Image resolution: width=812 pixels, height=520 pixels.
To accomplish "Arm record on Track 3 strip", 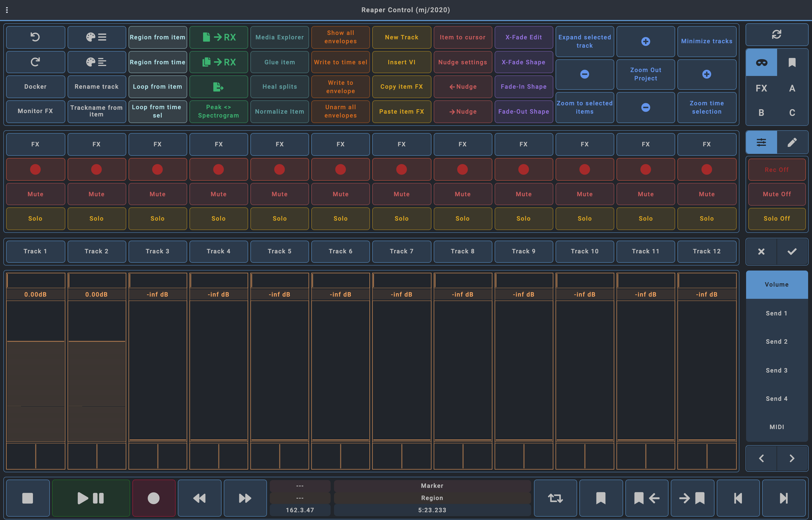I will click(158, 169).
